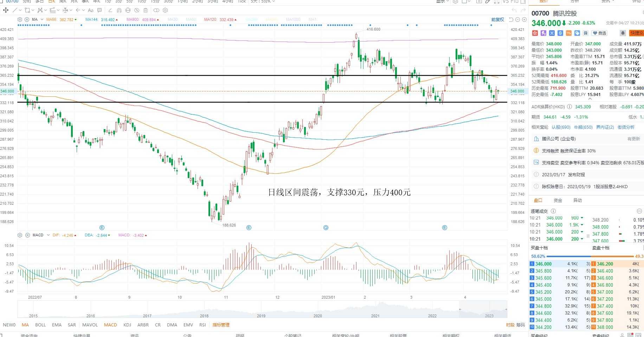Select the magnet snap tool
This screenshot has width=644, height=337.
pos(119,10)
